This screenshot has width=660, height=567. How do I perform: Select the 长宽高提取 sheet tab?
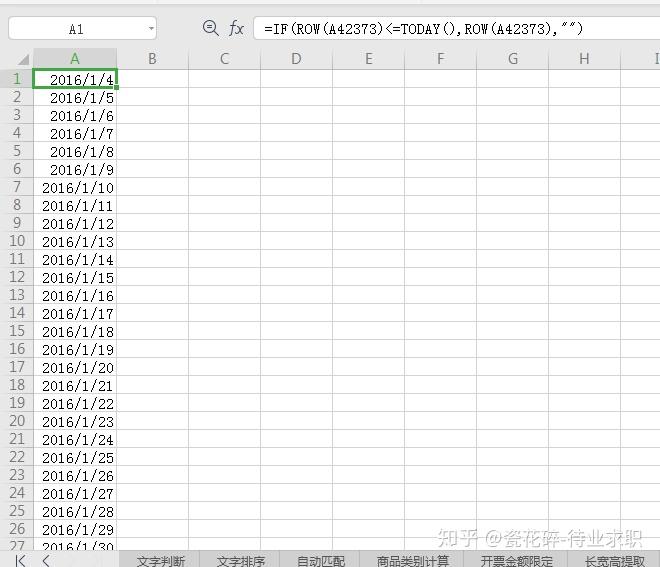click(x=614, y=560)
